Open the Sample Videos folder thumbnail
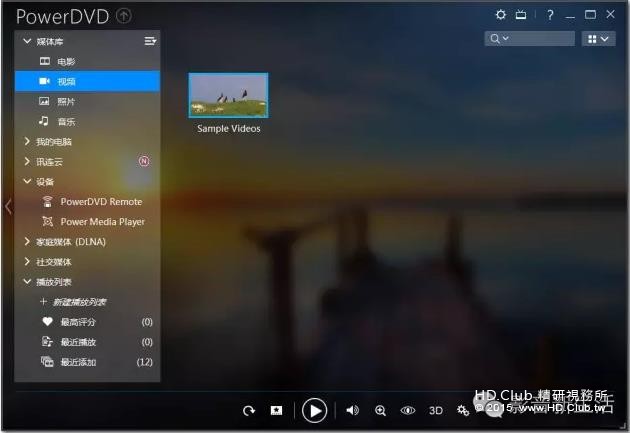The width and height of the screenshot is (630, 433). pos(228,95)
